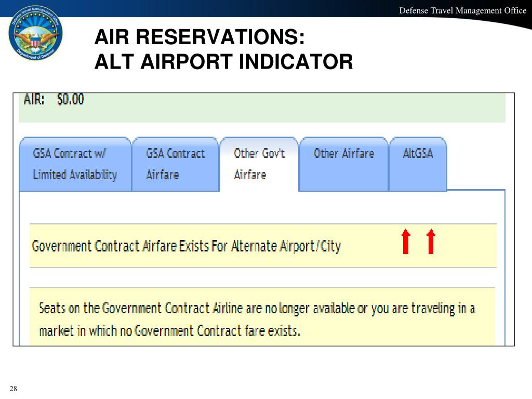Click the $0.00 air cost amount
Screen dimensions: 532x399
coord(71,99)
